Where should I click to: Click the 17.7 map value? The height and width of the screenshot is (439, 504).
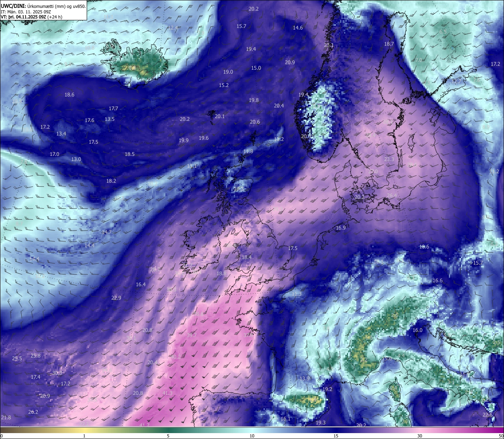click(x=113, y=108)
